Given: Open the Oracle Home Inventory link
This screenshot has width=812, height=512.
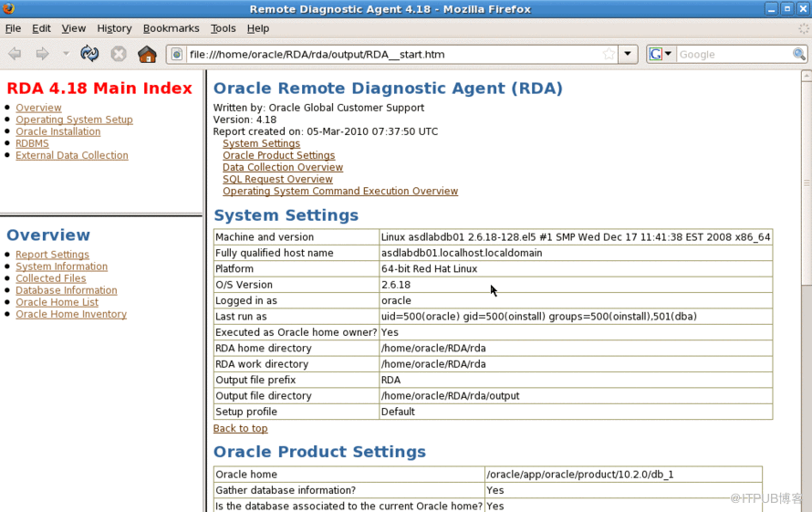Looking at the screenshot, I should [71, 314].
